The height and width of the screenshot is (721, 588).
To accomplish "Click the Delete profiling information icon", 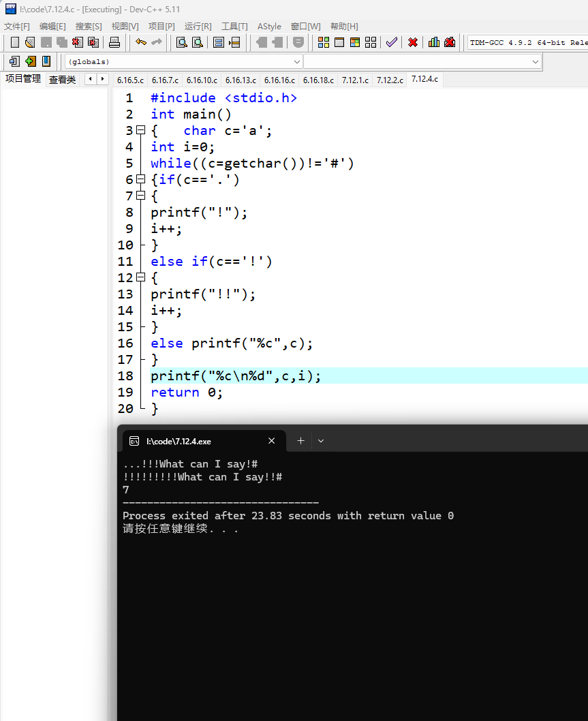I will [450, 42].
